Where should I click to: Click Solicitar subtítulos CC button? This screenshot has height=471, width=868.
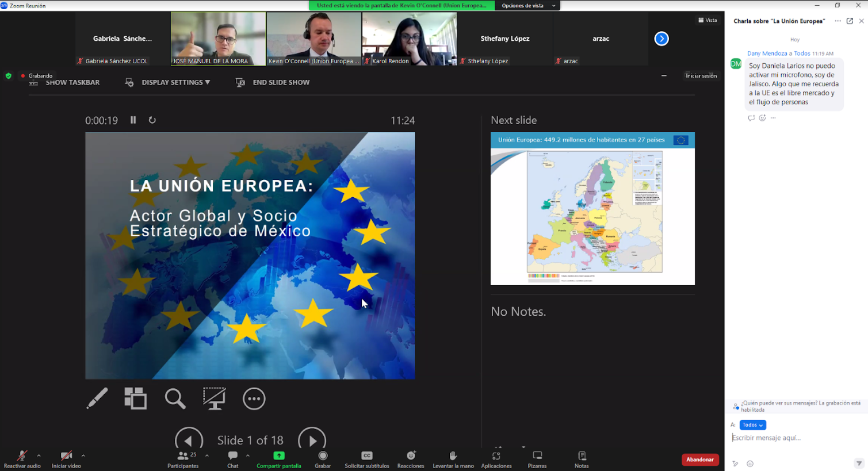tap(367, 459)
